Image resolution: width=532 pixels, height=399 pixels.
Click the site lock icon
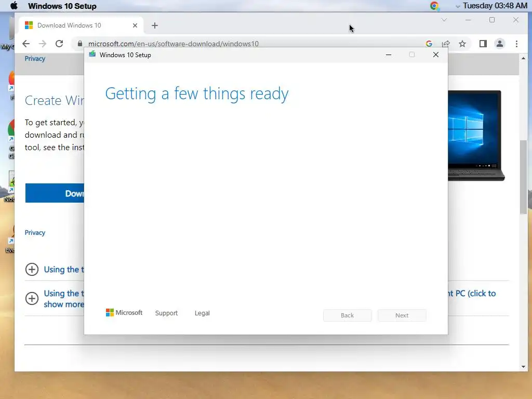[80, 44]
